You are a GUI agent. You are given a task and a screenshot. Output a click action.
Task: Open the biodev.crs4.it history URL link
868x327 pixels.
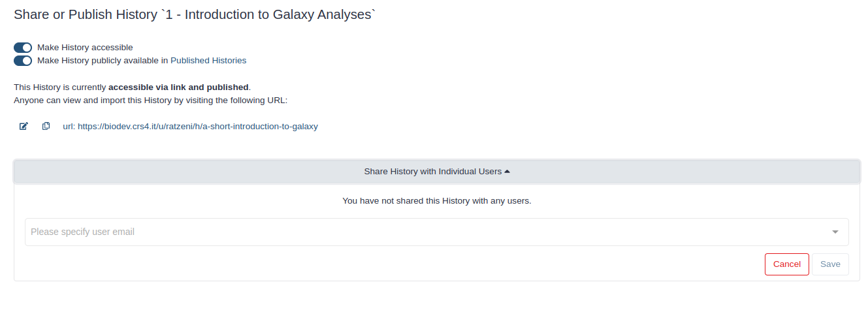pos(197,127)
